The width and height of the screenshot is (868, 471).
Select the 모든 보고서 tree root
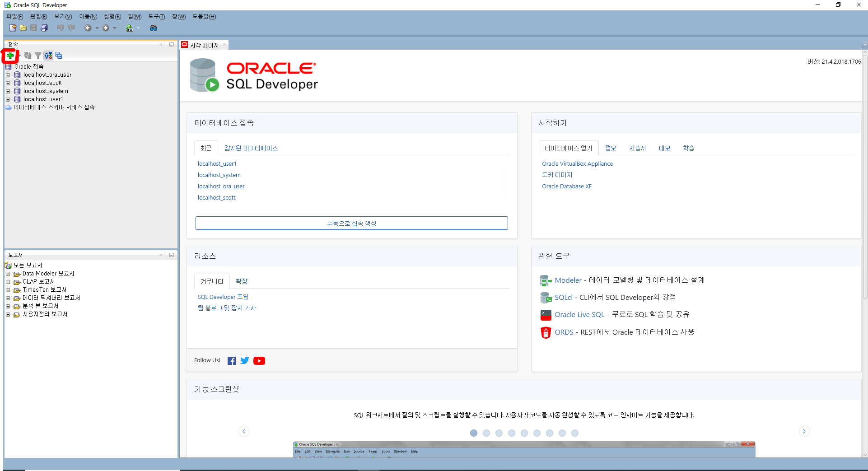(28, 266)
